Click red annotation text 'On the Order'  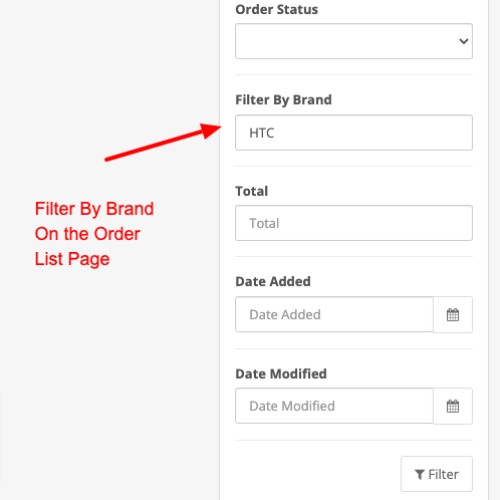87,234
